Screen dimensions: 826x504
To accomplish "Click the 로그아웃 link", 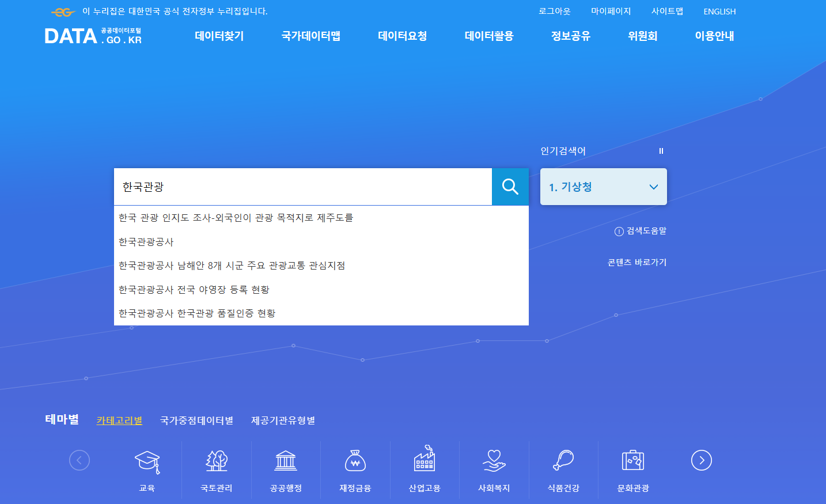I will (x=555, y=12).
